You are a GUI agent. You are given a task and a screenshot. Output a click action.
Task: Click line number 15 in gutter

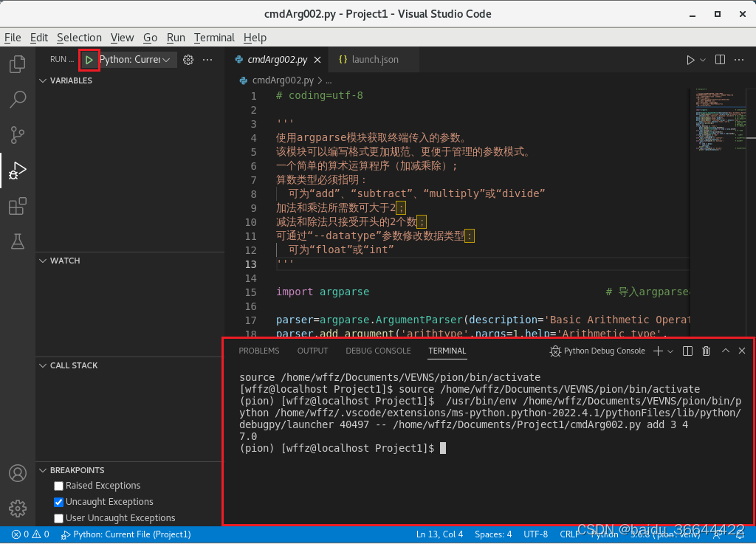click(251, 292)
